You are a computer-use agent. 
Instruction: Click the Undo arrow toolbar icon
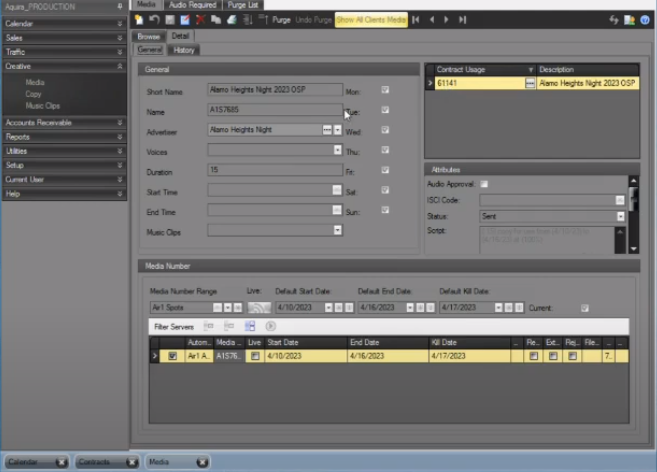(x=154, y=20)
